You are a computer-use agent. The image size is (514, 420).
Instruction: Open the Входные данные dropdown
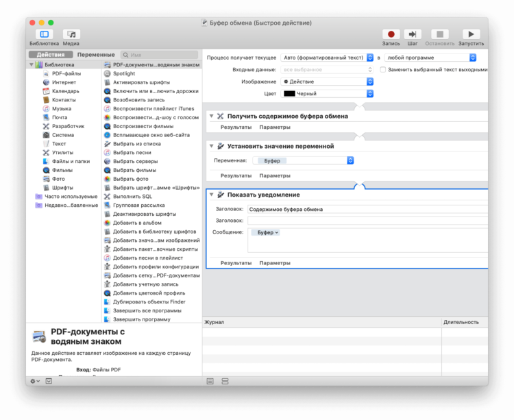(x=327, y=70)
